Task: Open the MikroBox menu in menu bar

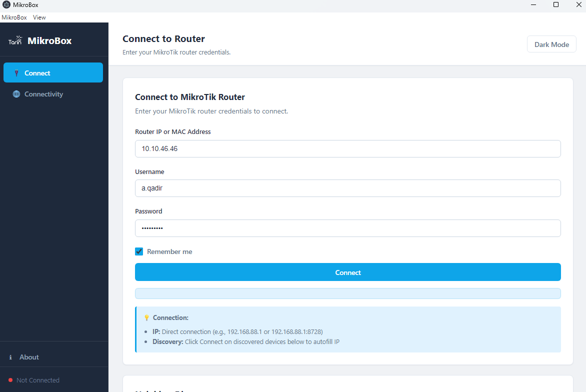Action: pyautogui.click(x=14, y=17)
